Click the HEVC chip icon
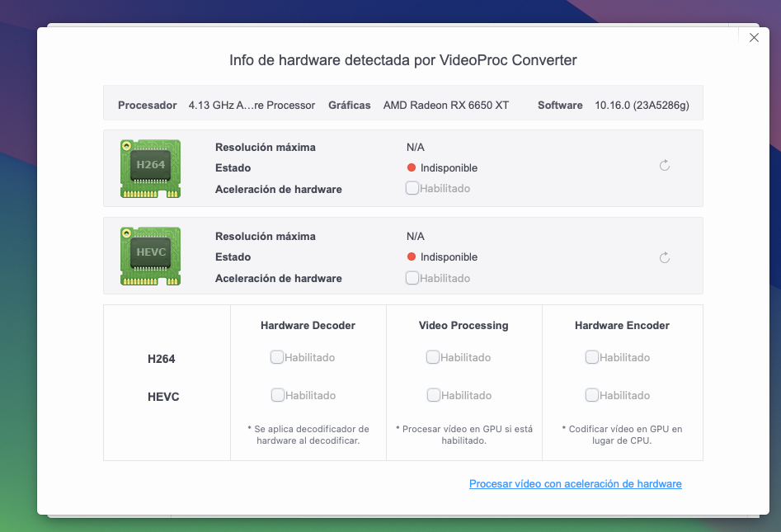Image resolution: width=781 pixels, height=532 pixels. coord(150,256)
